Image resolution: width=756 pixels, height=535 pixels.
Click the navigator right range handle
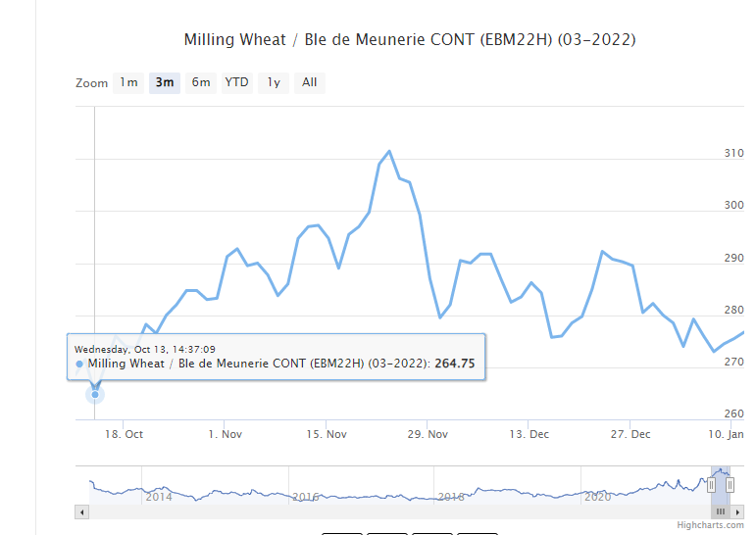[x=731, y=486]
